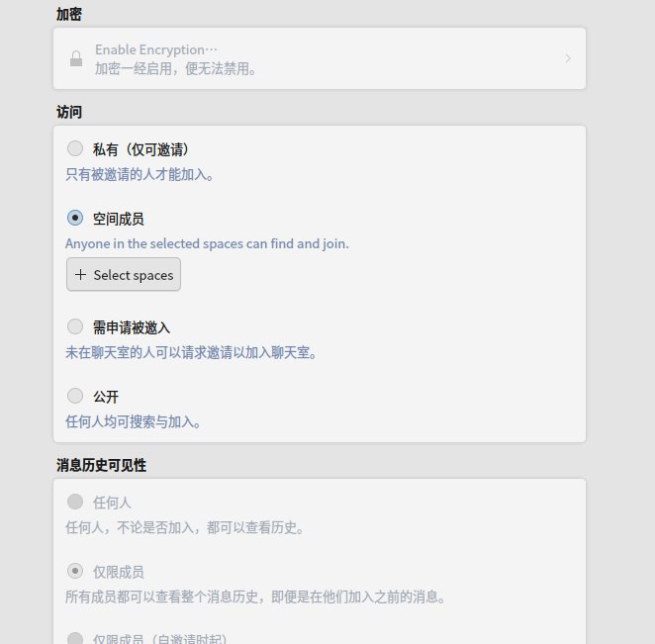Click the 未在聊天室的人可以请求邀请 description
This screenshot has height=644, width=655.
tap(190, 351)
